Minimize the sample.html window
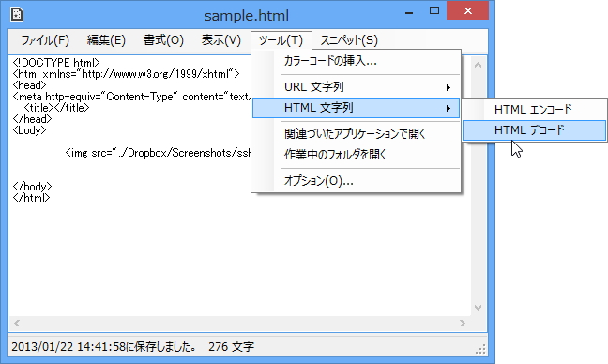 pyautogui.click(x=409, y=12)
